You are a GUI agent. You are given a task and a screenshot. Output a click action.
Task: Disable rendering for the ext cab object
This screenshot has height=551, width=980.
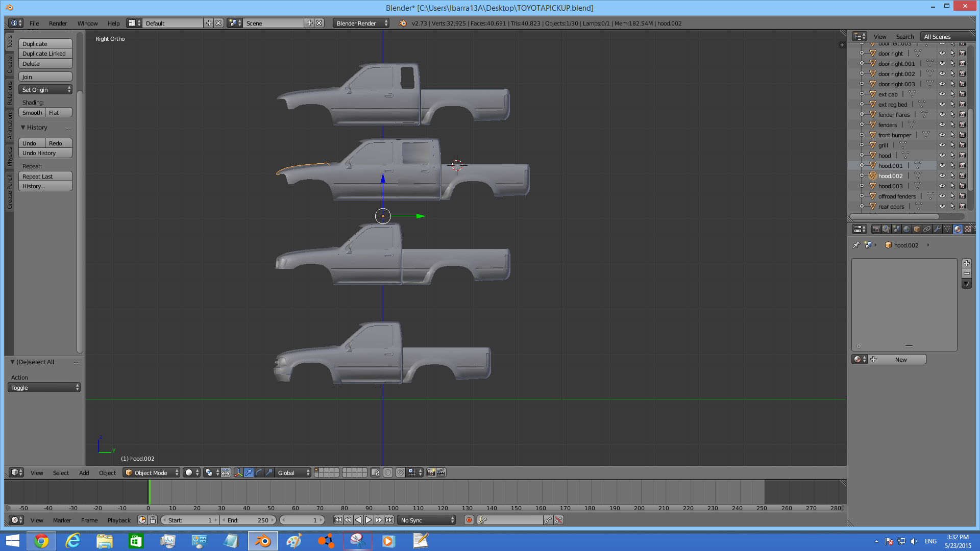coord(962,94)
